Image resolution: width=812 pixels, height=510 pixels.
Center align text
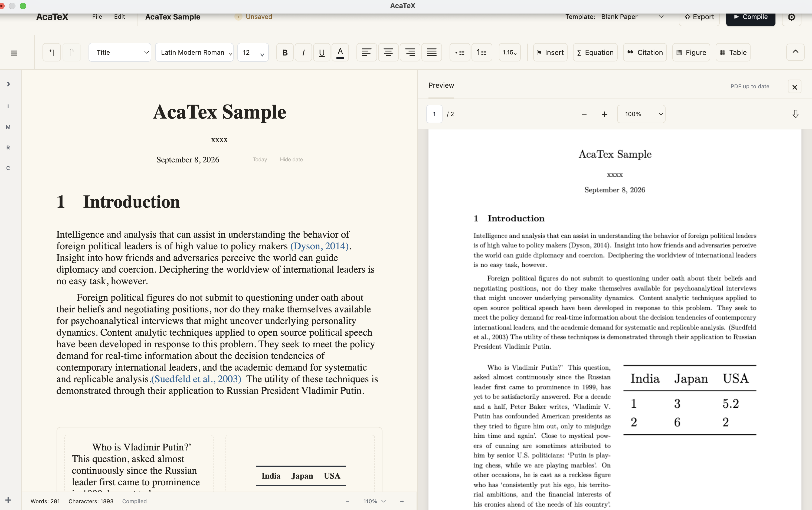(x=388, y=52)
